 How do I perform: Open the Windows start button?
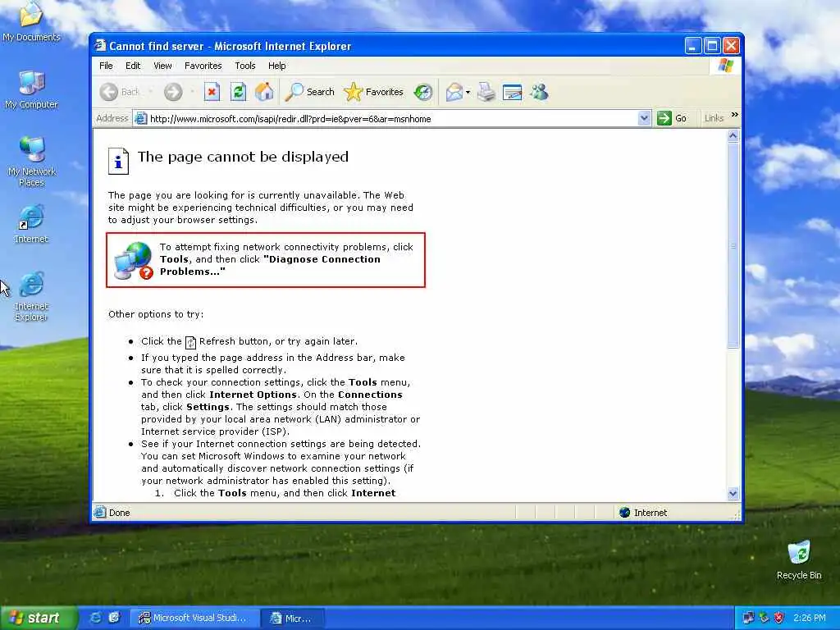pyautogui.click(x=39, y=618)
